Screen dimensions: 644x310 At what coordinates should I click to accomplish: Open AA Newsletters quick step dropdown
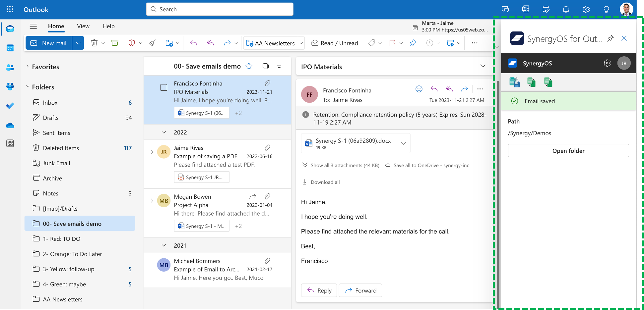click(x=301, y=43)
